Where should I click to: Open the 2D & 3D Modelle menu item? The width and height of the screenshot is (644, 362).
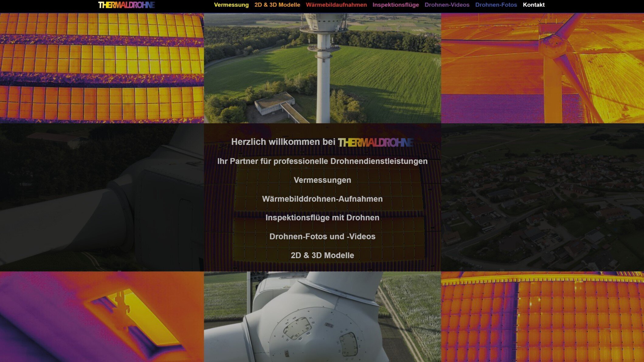277,5
